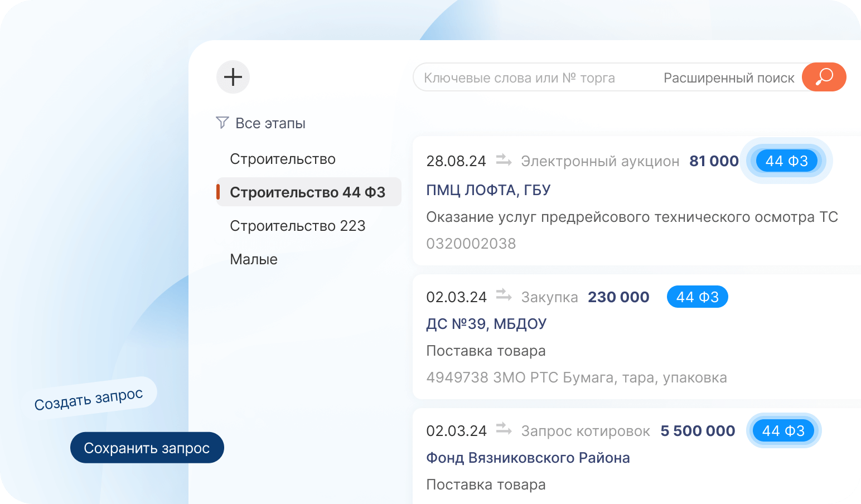Image resolution: width=861 pixels, height=504 pixels.
Task: Open Расширенный поиск advanced search
Action: 729,78
